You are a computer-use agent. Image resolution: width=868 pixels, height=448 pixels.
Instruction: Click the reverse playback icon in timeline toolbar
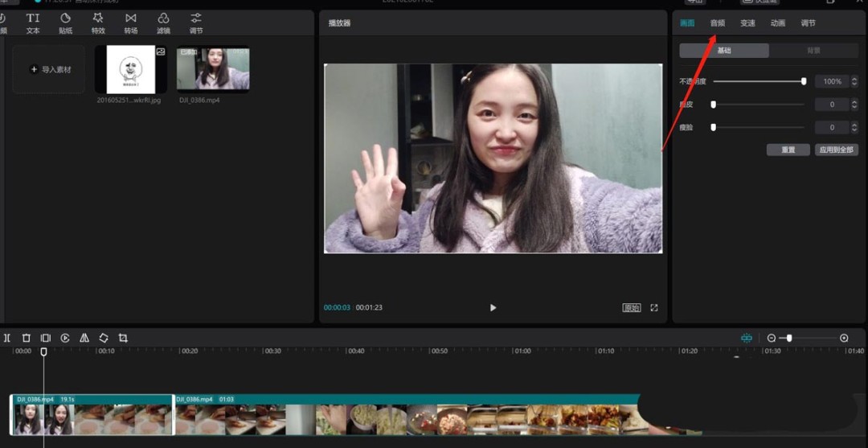[x=65, y=338]
